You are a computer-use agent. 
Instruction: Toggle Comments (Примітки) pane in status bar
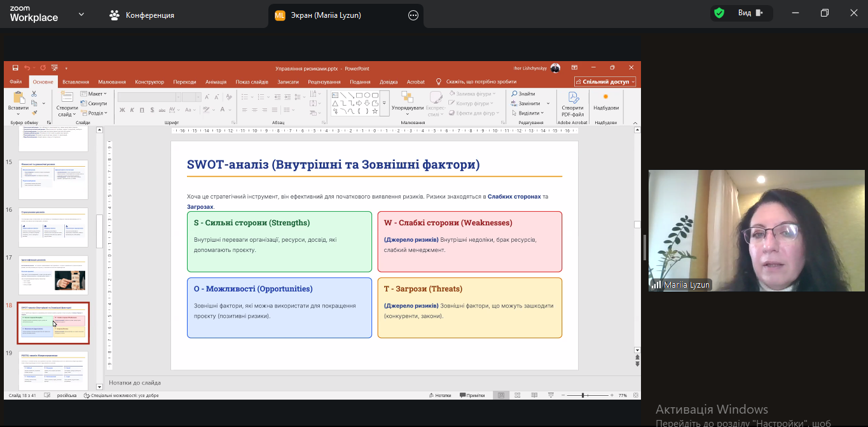471,395
